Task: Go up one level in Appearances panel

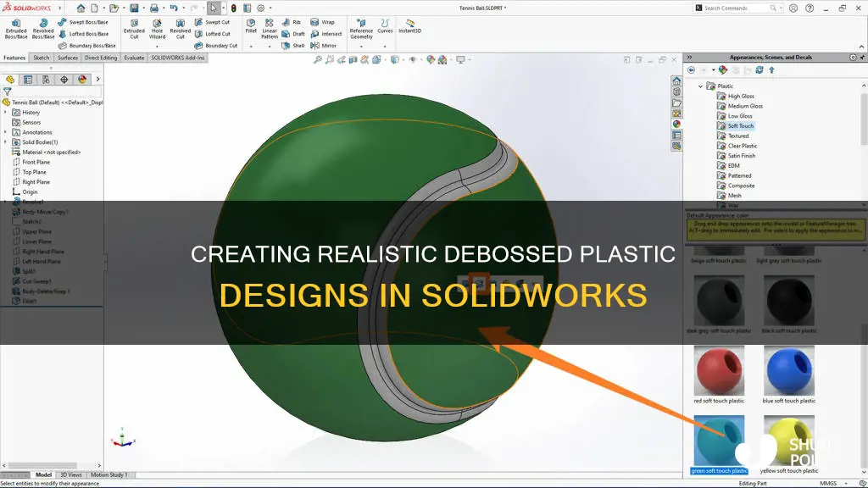Action: [771, 70]
